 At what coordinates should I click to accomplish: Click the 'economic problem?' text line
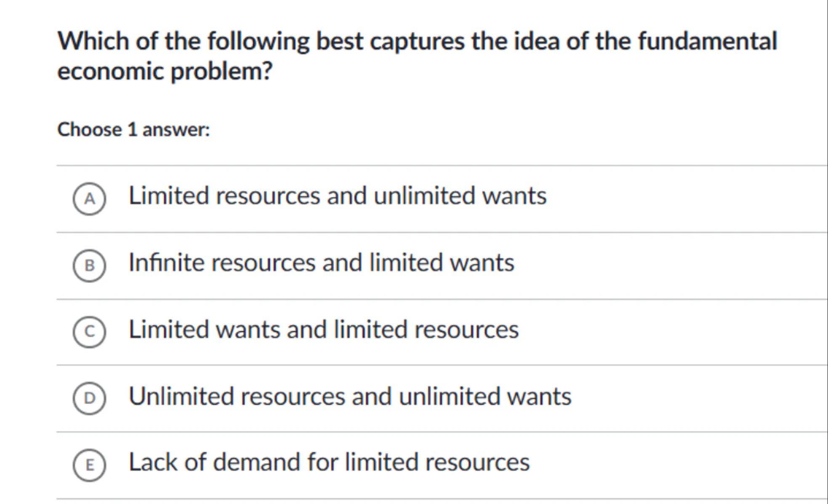point(165,71)
